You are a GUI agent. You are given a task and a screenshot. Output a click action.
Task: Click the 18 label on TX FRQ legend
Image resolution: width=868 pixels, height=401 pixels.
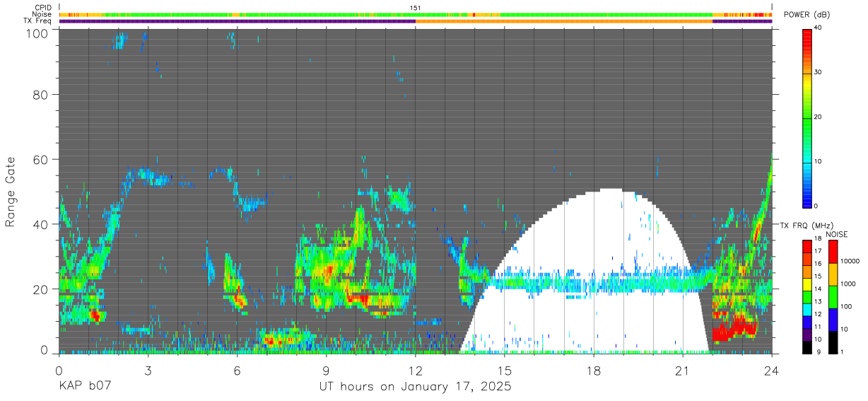pyautogui.click(x=818, y=239)
